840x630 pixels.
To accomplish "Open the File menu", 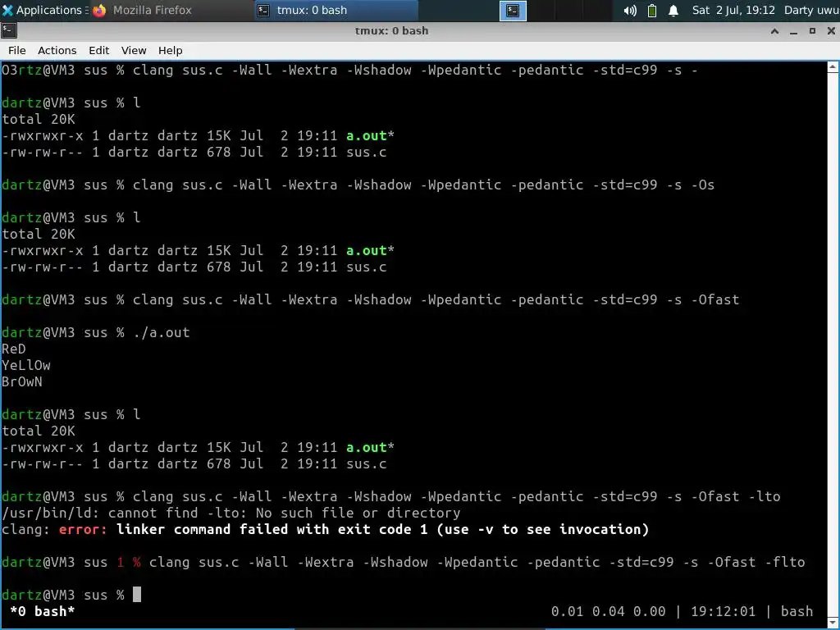I will click(x=16, y=50).
